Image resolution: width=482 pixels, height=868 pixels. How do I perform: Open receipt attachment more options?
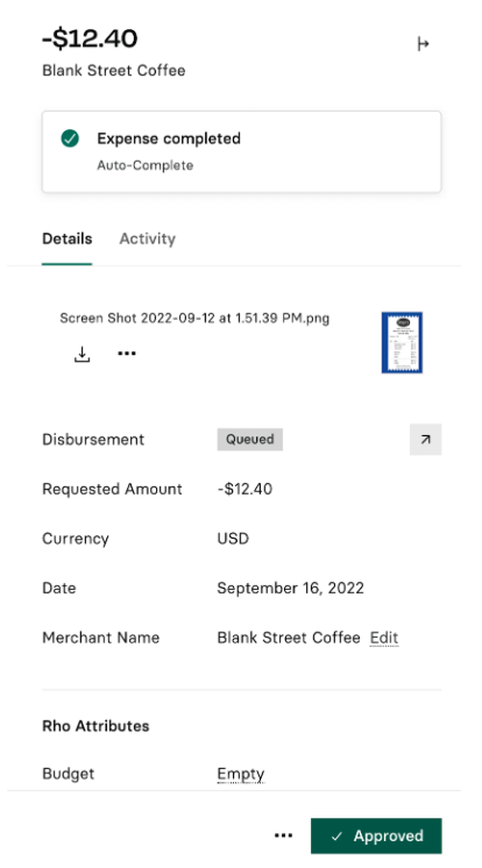pyautogui.click(x=127, y=353)
